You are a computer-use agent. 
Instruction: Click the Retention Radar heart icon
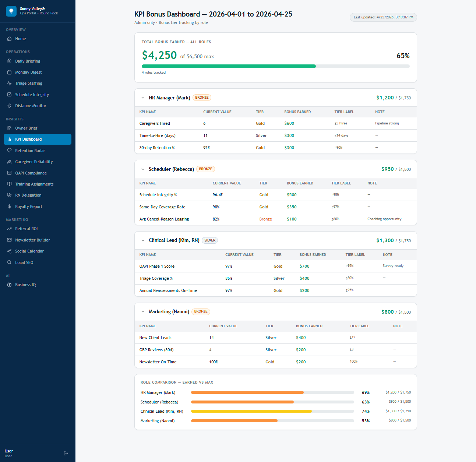(9, 151)
